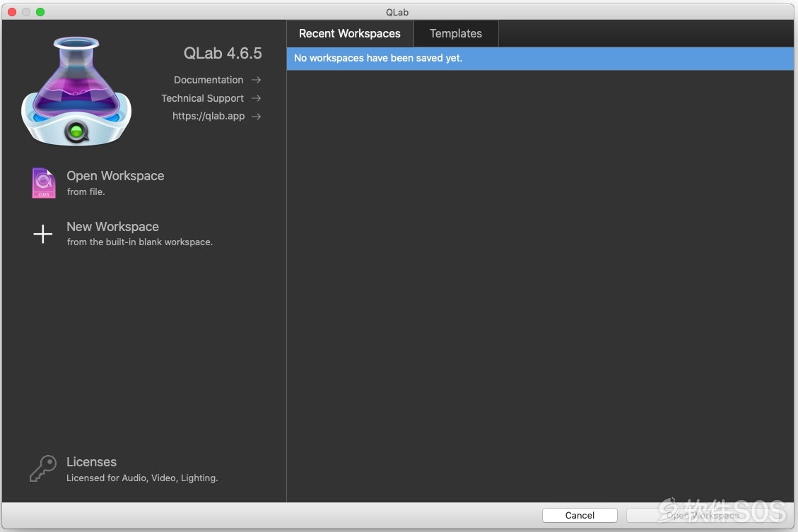Switch to the Templates tab
The height and width of the screenshot is (532, 798).
455,34
